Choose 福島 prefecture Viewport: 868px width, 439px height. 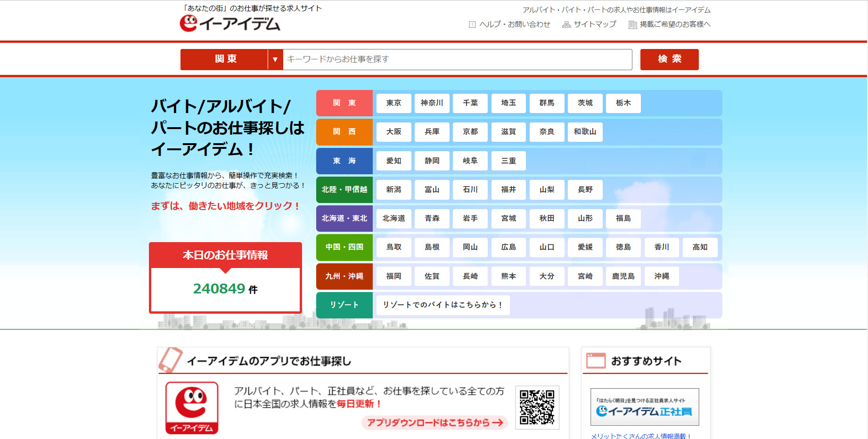click(623, 219)
